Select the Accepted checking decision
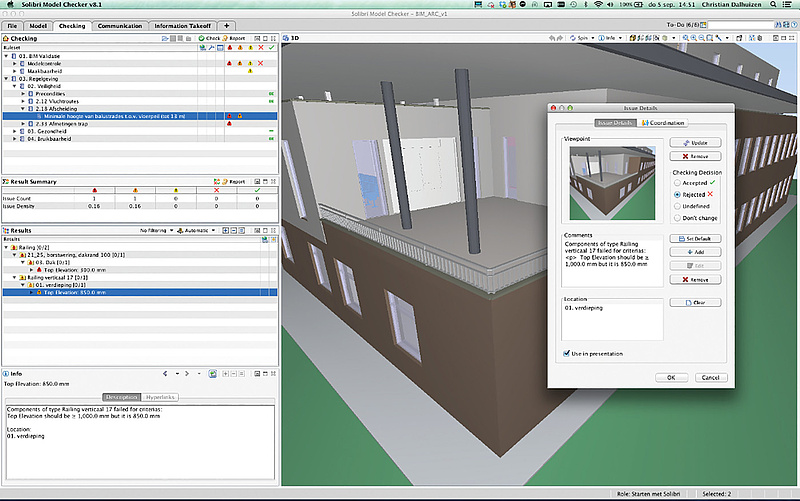800x501 pixels. [x=677, y=183]
